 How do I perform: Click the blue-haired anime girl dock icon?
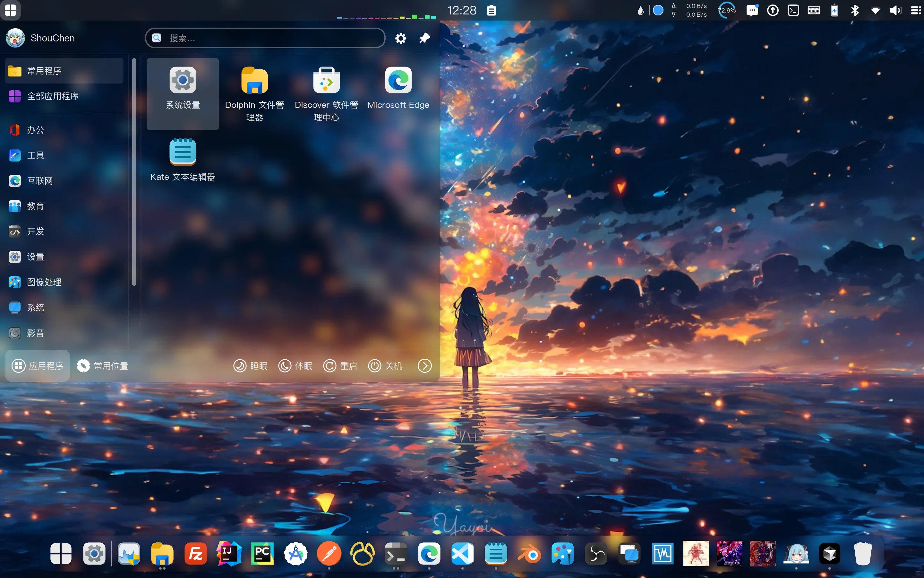796,554
